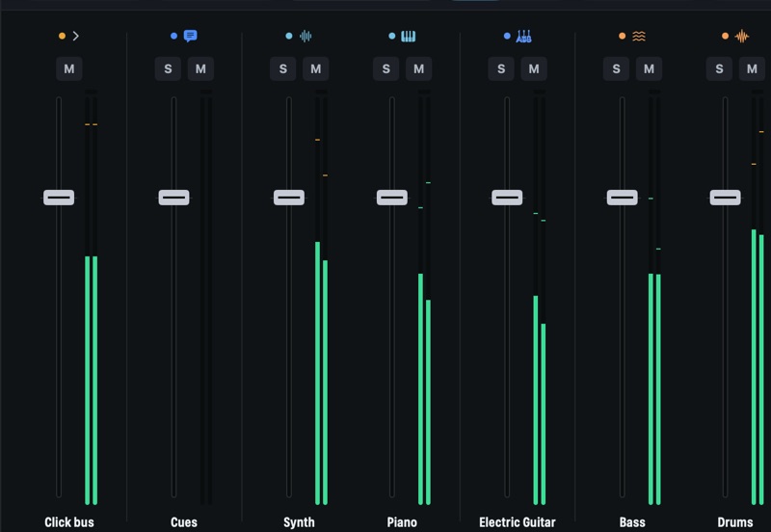The width and height of the screenshot is (771, 532).
Task: Click the wavy lines icon above Bass
Action: point(639,36)
